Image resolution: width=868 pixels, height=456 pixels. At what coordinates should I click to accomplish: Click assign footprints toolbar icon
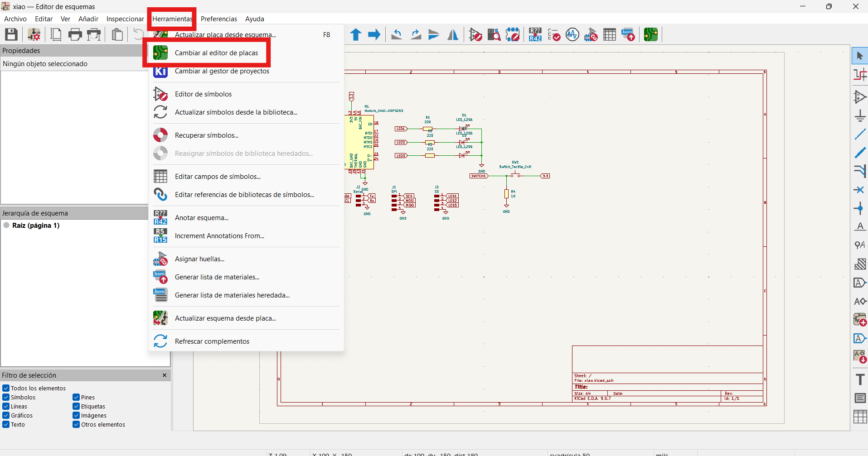pyautogui.click(x=591, y=34)
